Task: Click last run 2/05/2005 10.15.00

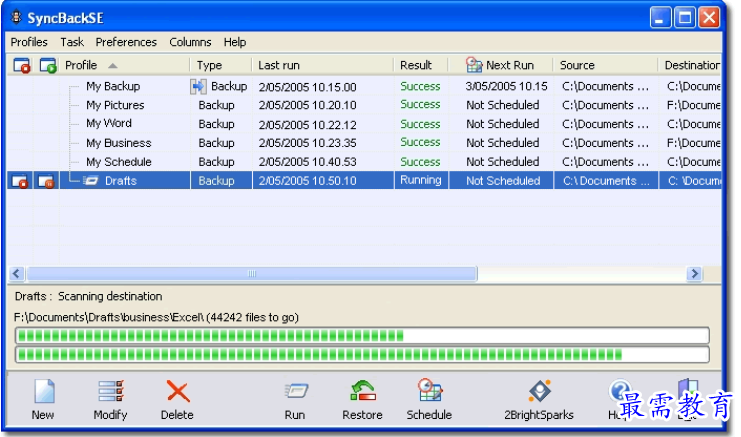Action: (307, 87)
